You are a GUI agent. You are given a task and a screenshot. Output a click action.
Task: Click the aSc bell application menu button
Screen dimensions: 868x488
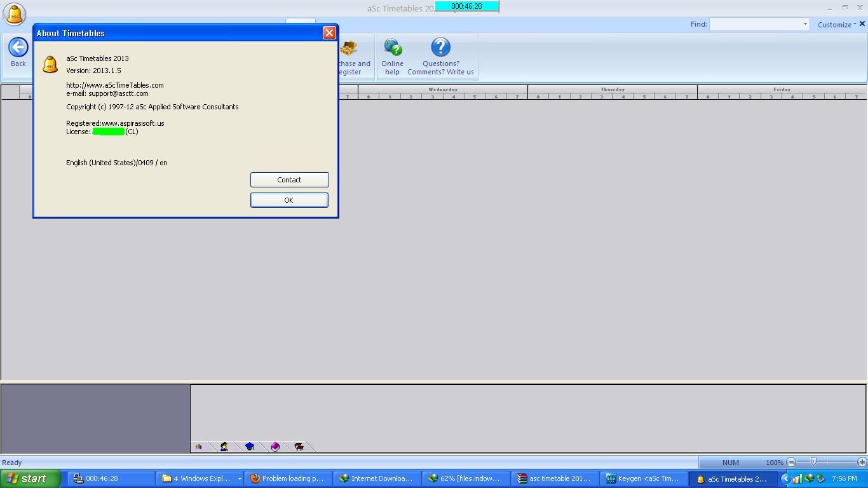point(15,14)
